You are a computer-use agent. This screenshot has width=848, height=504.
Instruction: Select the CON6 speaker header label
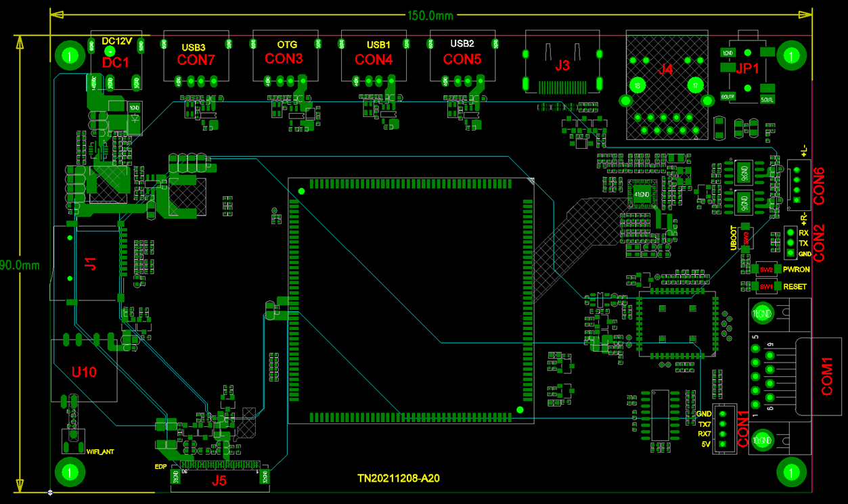pyautogui.click(x=818, y=186)
